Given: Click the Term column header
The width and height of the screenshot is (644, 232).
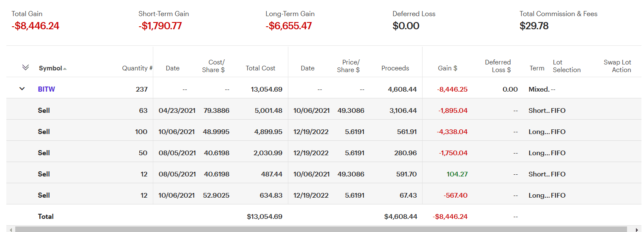Looking at the screenshot, I should point(537,68).
